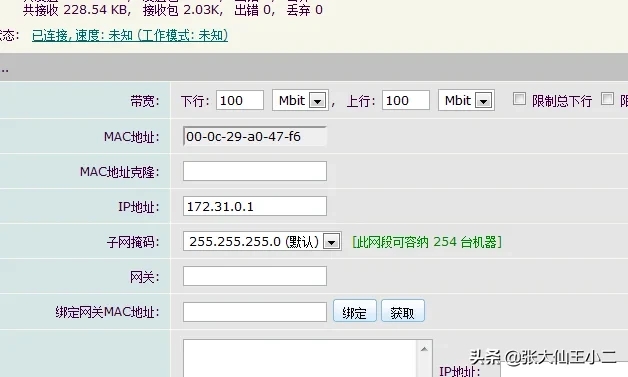Click the 带宽 row label

click(145, 101)
